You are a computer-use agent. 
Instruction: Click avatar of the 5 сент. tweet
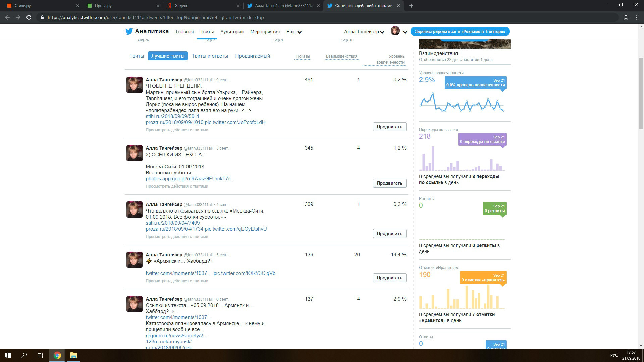point(135,260)
